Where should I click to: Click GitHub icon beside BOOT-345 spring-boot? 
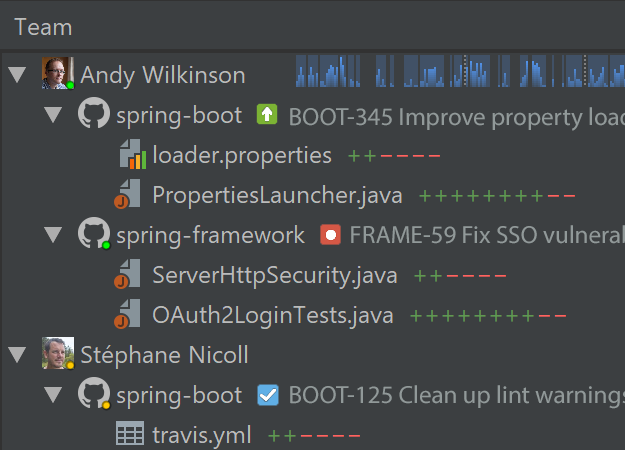(x=94, y=113)
